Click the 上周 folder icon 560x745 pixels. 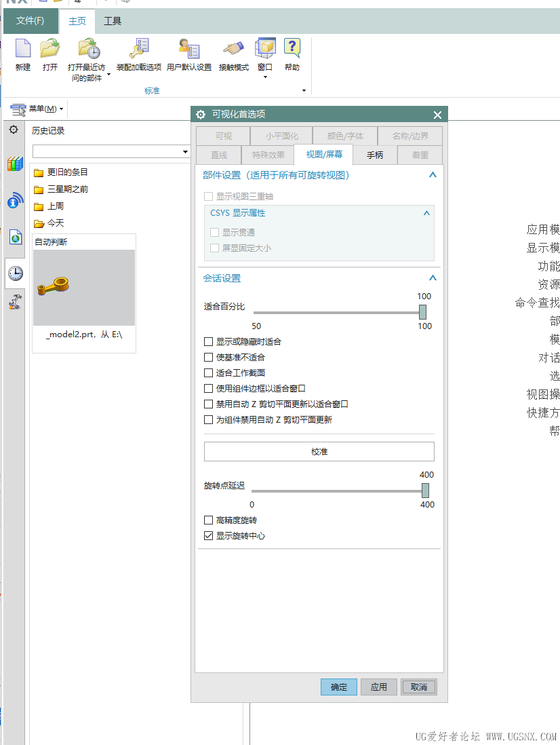coord(39,207)
